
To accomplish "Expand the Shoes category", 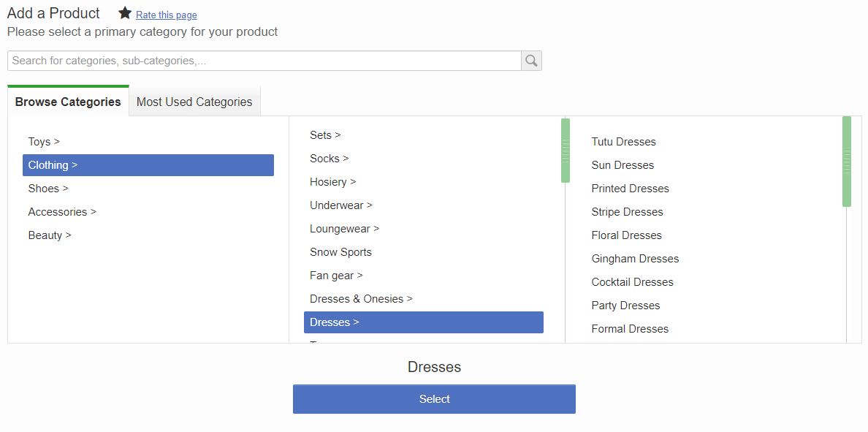I will [x=48, y=189].
